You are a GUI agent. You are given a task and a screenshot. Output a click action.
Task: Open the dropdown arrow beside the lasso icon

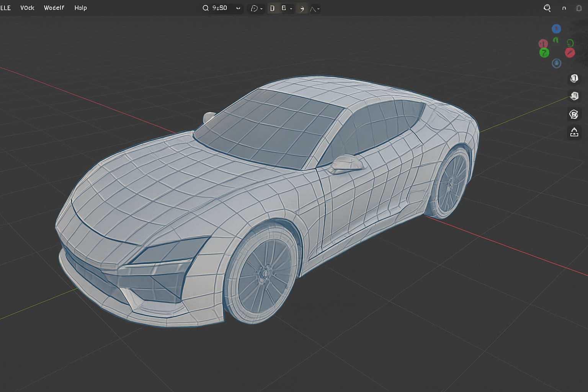click(261, 9)
